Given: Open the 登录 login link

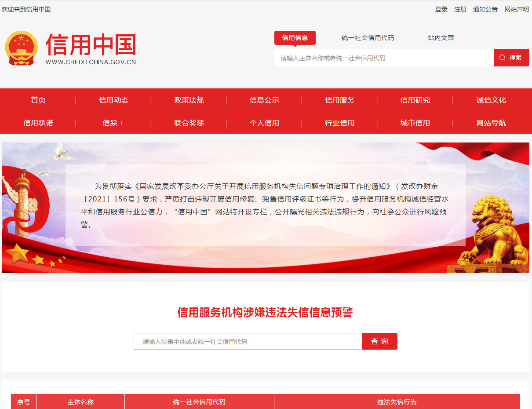Looking at the screenshot, I should (441, 9).
